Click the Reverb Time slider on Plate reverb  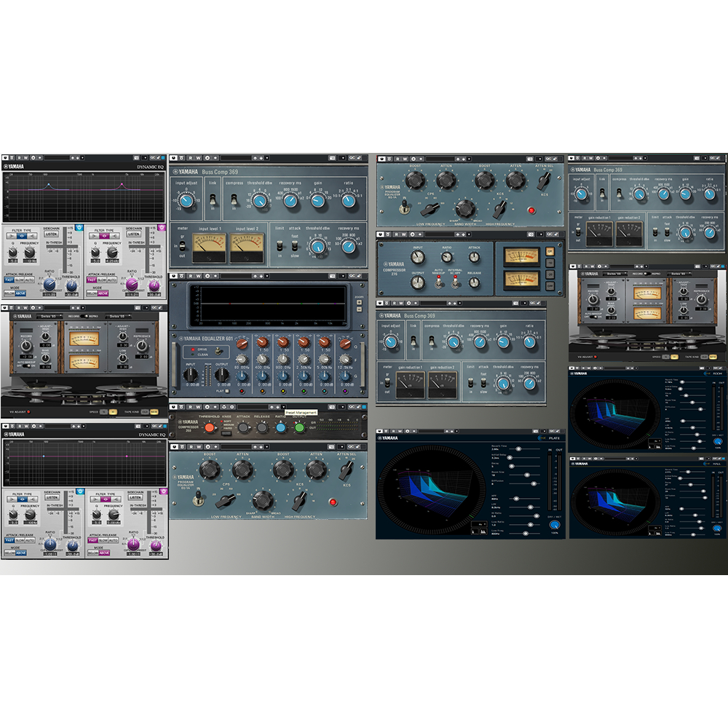(x=518, y=448)
